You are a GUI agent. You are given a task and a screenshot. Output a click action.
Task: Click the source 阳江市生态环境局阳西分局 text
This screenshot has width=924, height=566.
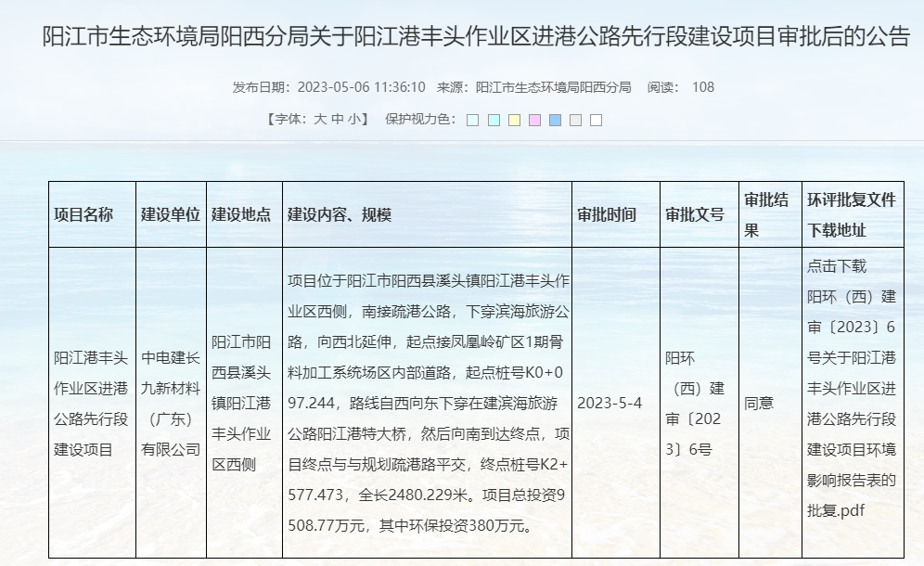553,87
